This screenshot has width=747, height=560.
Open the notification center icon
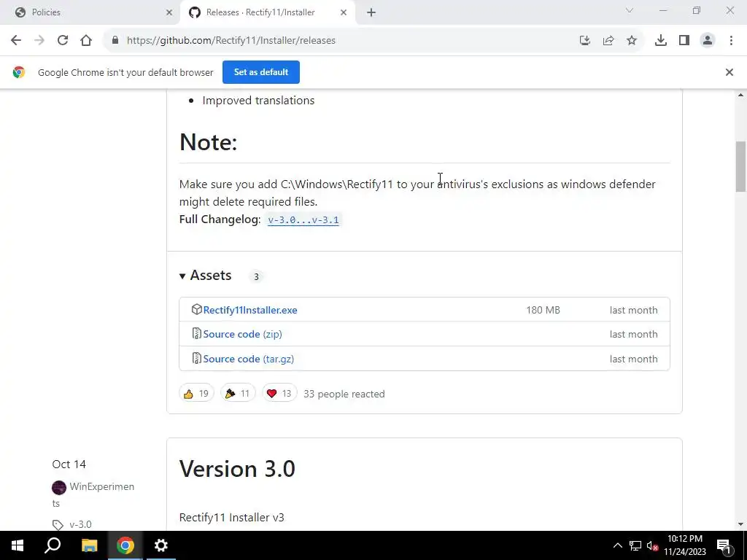[724, 545]
